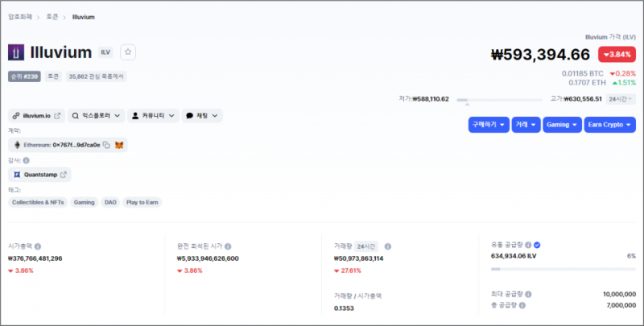The width and height of the screenshot is (644, 326).
Task: Click the info icon beside 시가총액
Action: 38,246
